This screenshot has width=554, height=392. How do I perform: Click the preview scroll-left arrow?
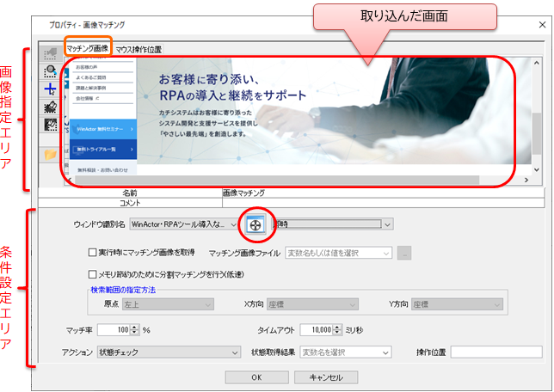pyautogui.click(x=70, y=180)
